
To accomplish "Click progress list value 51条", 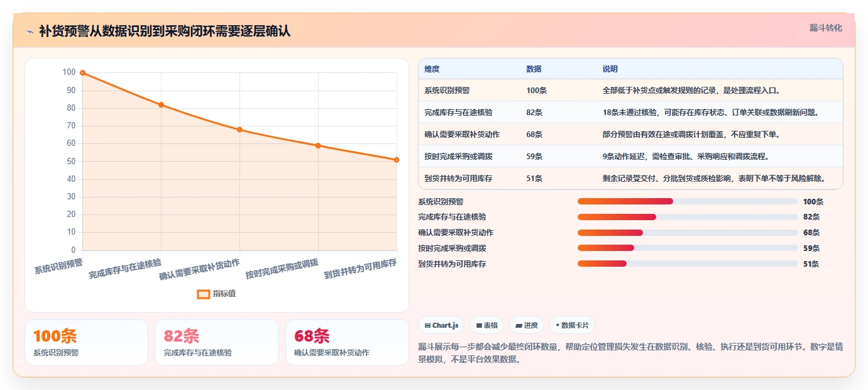I will click(x=811, y=264).
